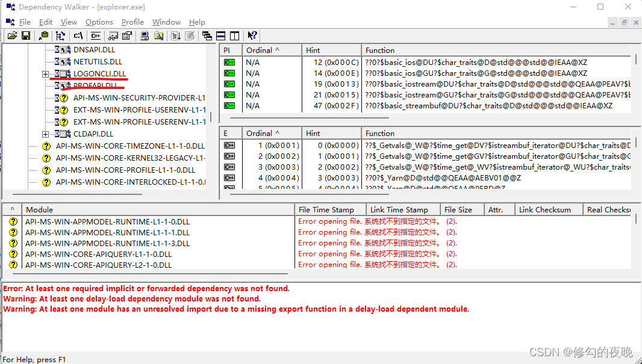Click the Tile Vertically toolbar icon

(235, 35)
